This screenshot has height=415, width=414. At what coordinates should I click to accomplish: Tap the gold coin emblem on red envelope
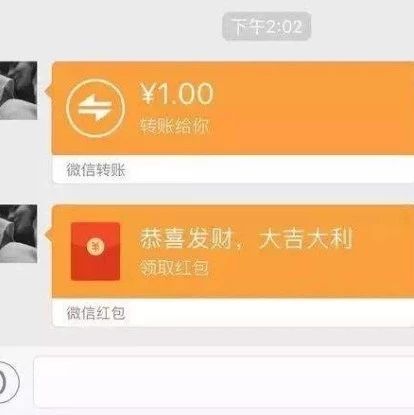(x=95, y=247)
